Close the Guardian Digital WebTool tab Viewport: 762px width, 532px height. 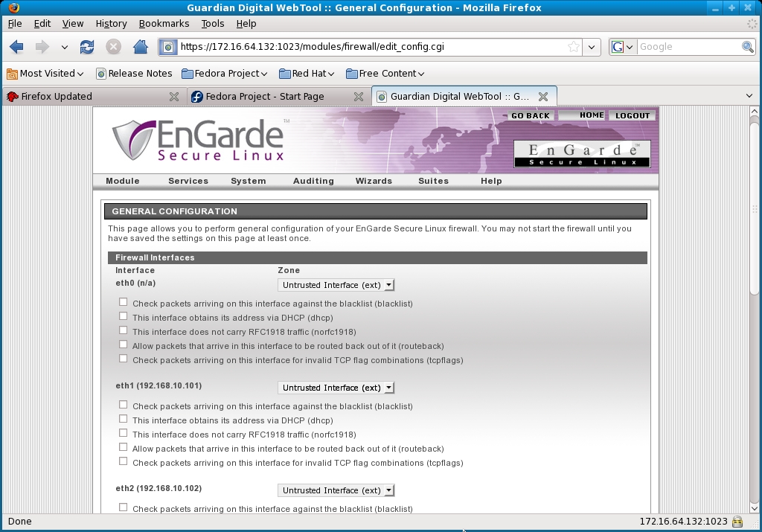tap(543, 97)
